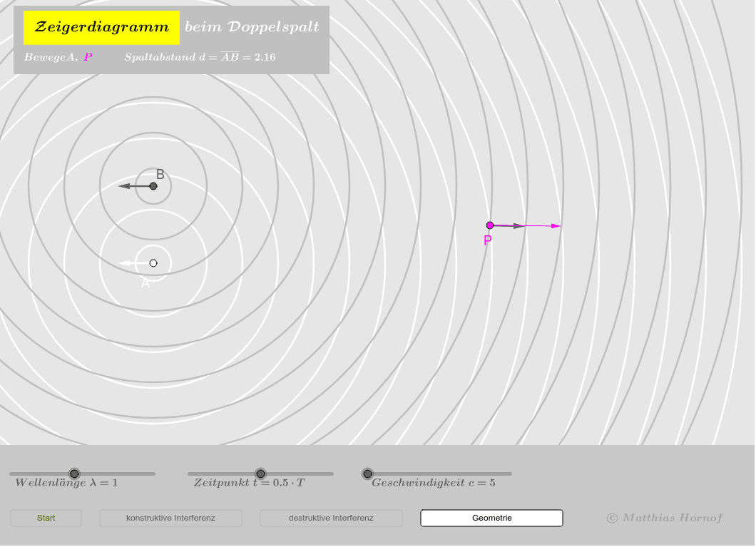The height and width of the screenshot is (547, 756).
Task: Click the gray phasor arrow at B
Action: (134, 186)
